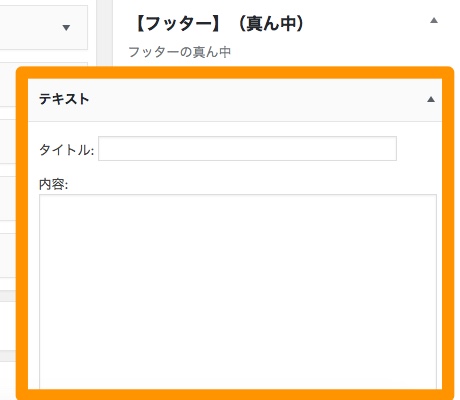Image resolution: width=460 pixels, height=400 pixels.
Task: Select the third widget box in left column
Action: pos(8,141)
